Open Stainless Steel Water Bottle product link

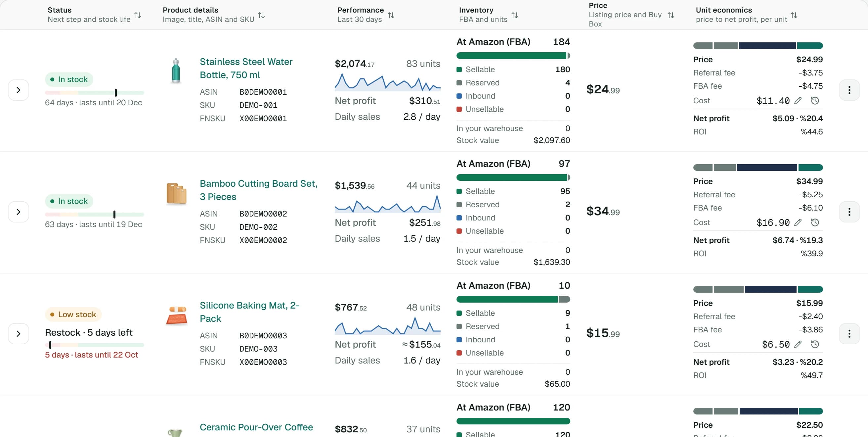(246, 68)
